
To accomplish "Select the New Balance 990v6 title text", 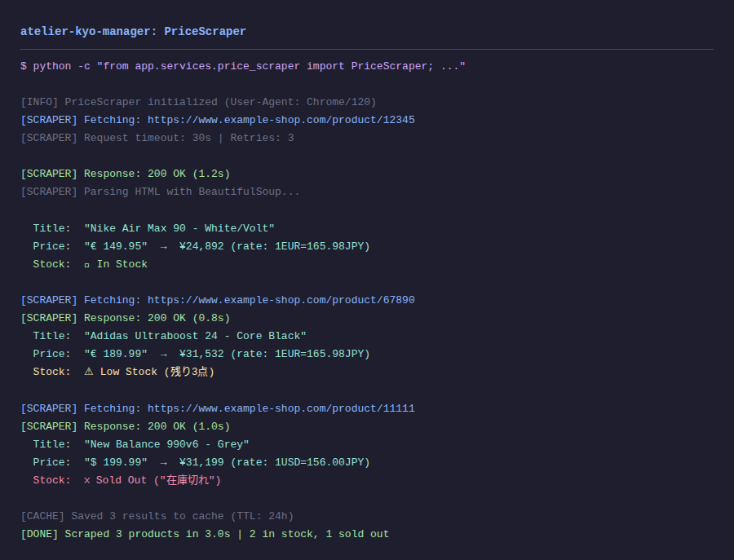I will pos(166,444).
